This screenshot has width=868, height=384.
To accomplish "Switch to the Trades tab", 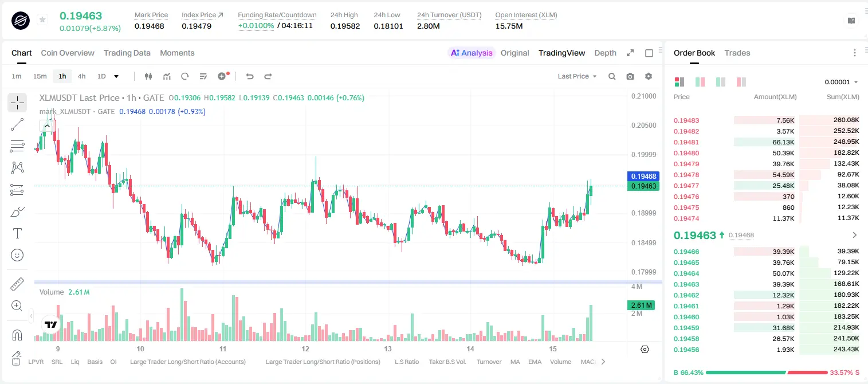I will pos(737,53).
